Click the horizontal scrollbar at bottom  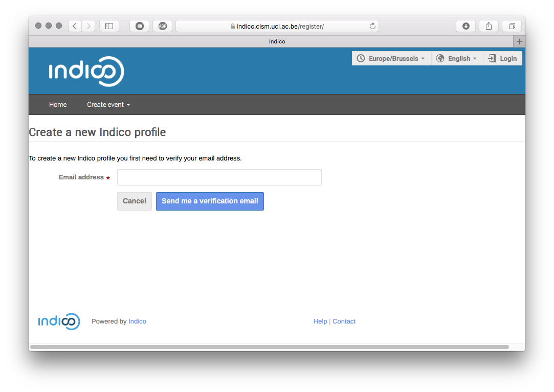click(270, 347)
